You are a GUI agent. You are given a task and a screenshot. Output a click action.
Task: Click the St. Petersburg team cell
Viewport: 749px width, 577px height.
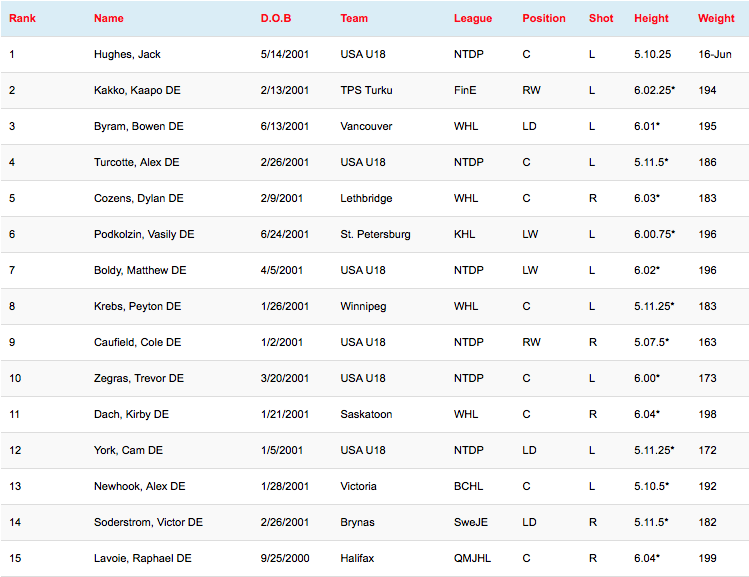click(x=375, y=234)
